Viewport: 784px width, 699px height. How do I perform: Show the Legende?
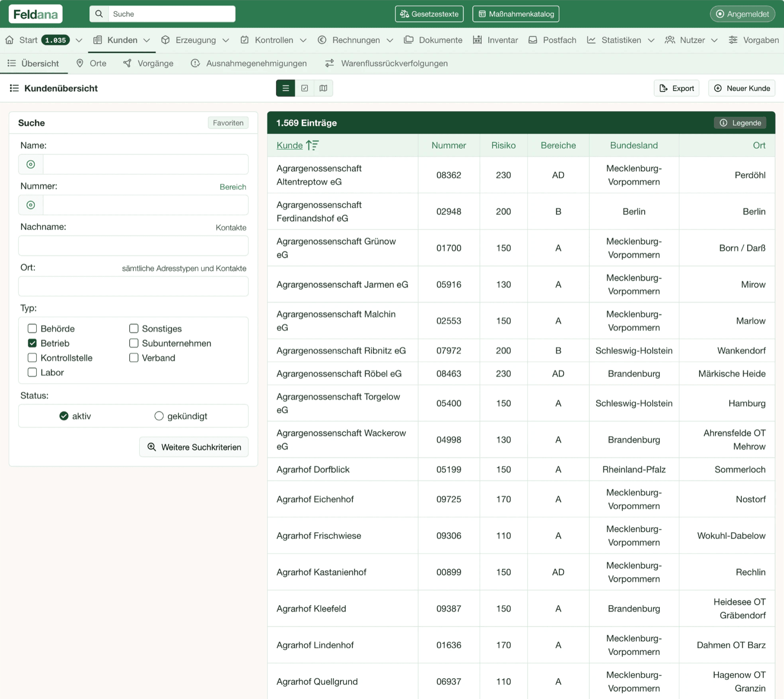pos(740,123)
